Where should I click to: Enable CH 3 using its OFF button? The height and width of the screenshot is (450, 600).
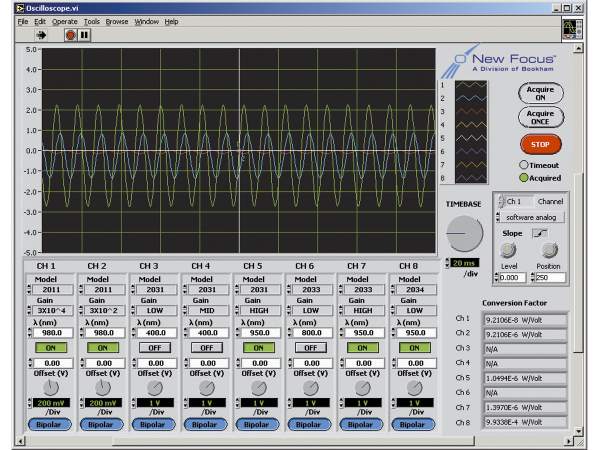tap(153, 347)
